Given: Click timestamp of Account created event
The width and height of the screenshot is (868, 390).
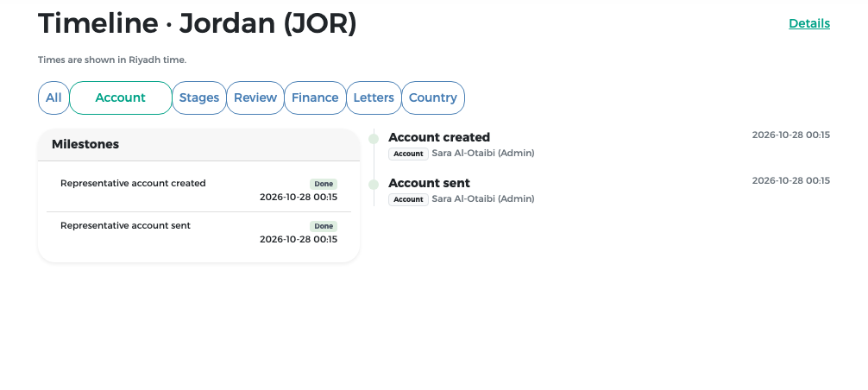Looking at the screenshot, I should pyautogui.click(x=790, y=135).
